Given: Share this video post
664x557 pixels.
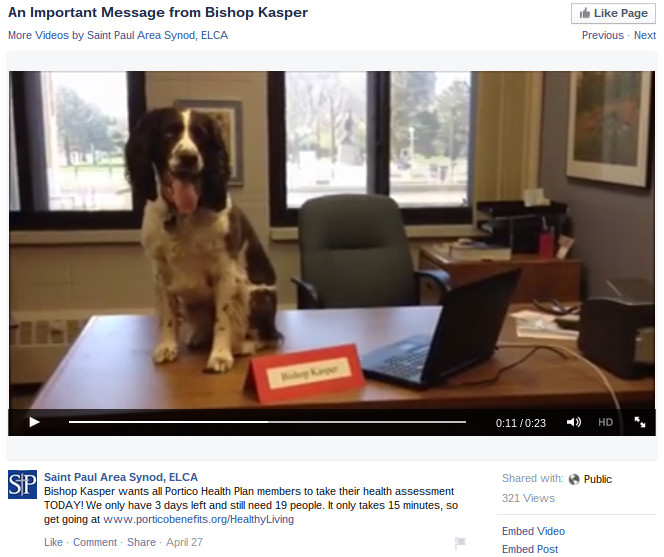Looking at the screenshot, I should [x=141, y=542].
